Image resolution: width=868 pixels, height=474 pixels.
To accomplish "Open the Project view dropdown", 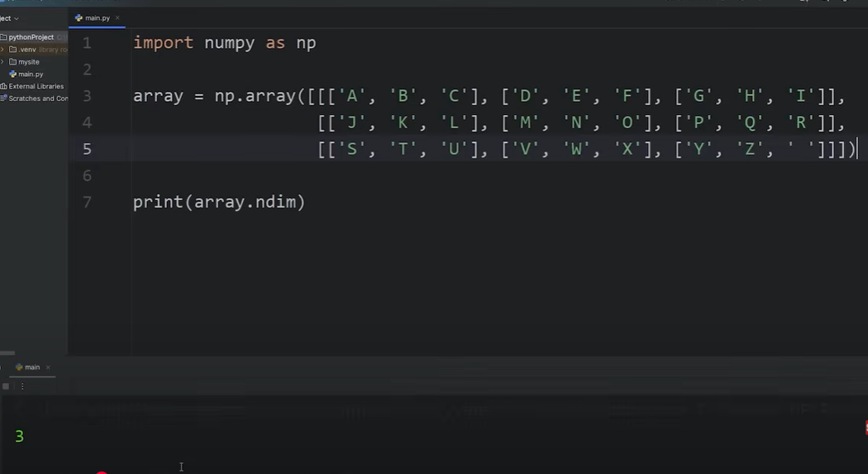I will point(10,18).
